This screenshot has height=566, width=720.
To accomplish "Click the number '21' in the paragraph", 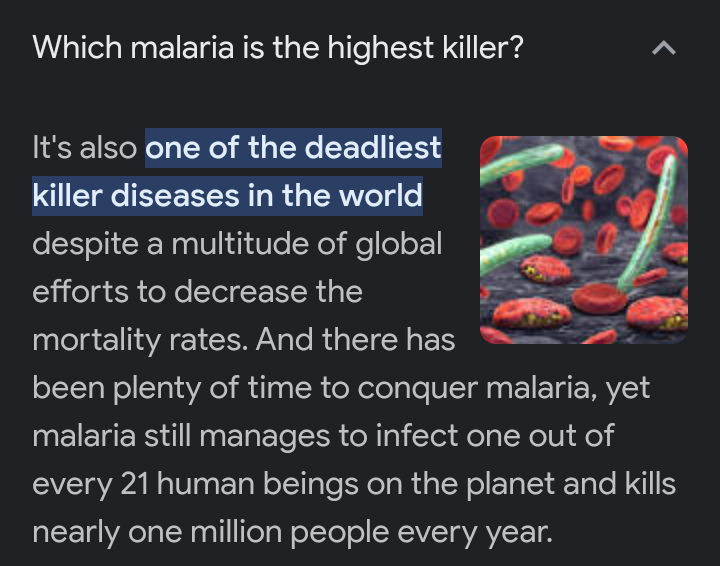I will pyautogui.click(x=135, y=484).
